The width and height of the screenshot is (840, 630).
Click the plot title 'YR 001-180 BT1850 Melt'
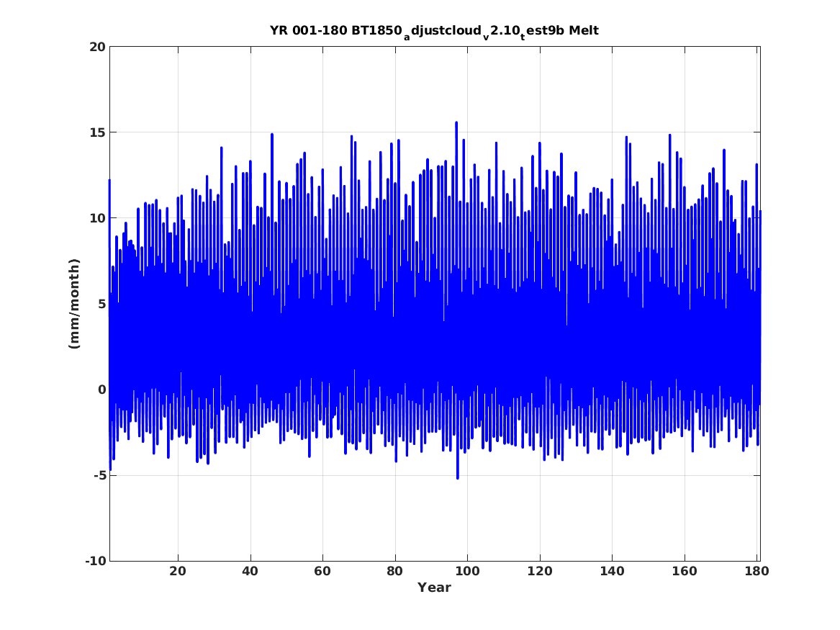coord(434,31)
